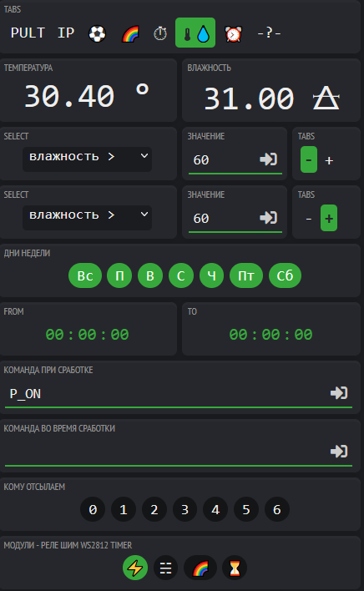Viewport: 364px width, 591px height.
Task: Toggle recipient number 3
Action: coord(185,509)
